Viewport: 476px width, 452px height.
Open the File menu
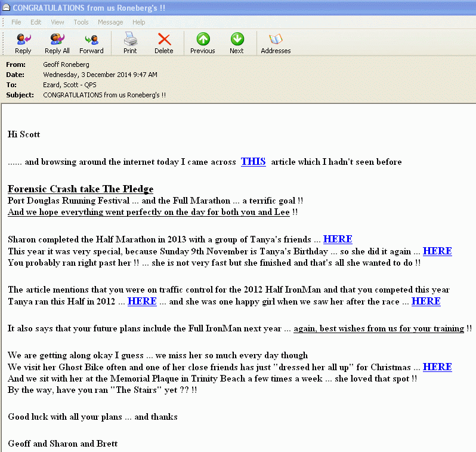pos(16,22)
